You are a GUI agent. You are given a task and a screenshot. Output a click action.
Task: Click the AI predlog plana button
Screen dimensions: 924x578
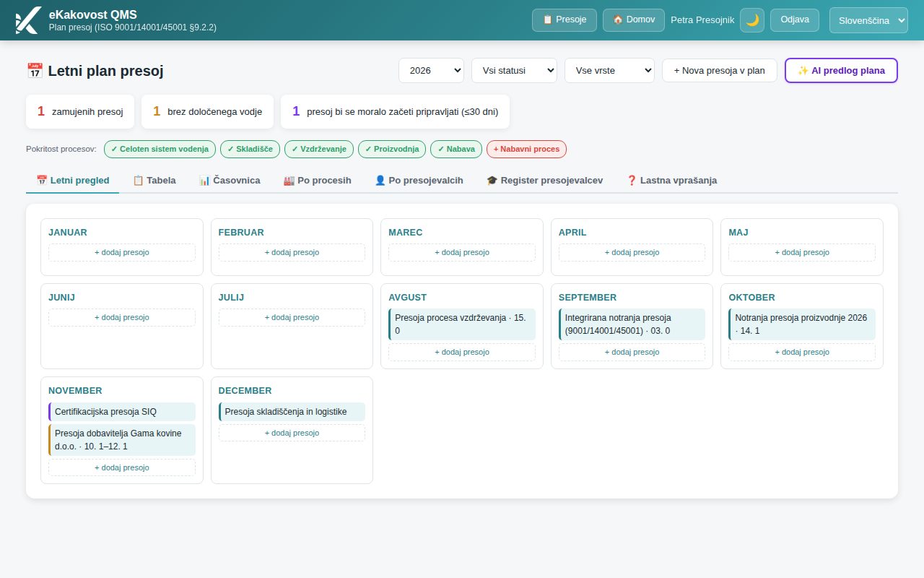tap(841, 71)
